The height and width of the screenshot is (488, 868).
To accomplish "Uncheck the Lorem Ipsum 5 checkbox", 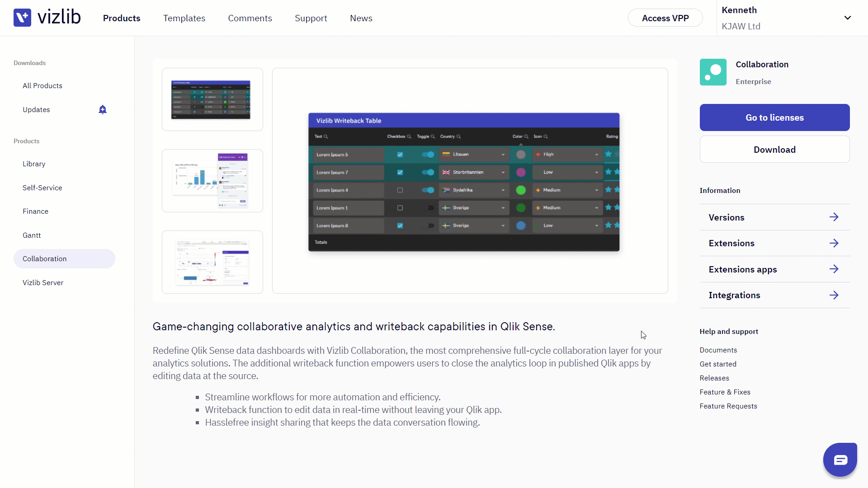I will pyautogui.click(x=400, y=155).
